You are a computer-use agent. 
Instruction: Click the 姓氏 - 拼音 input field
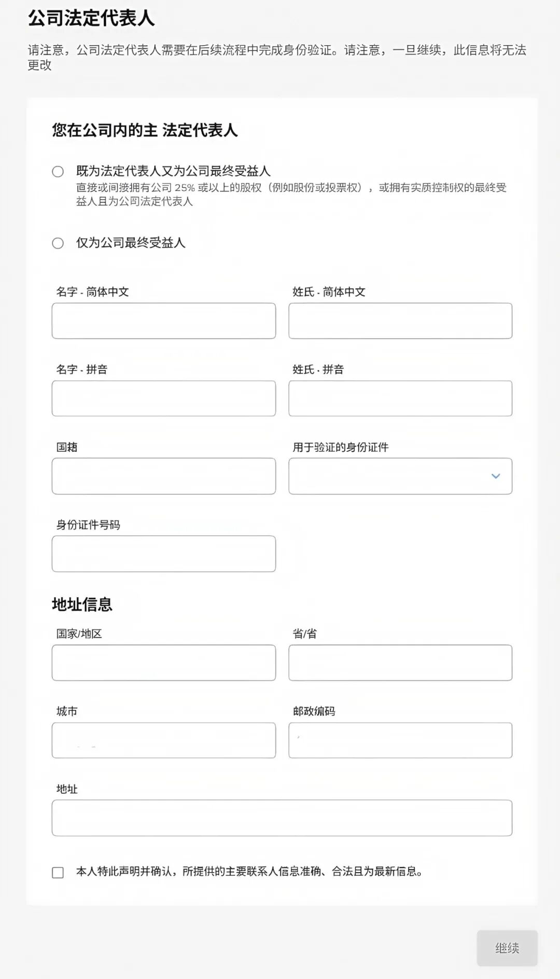tap(399, 398)
